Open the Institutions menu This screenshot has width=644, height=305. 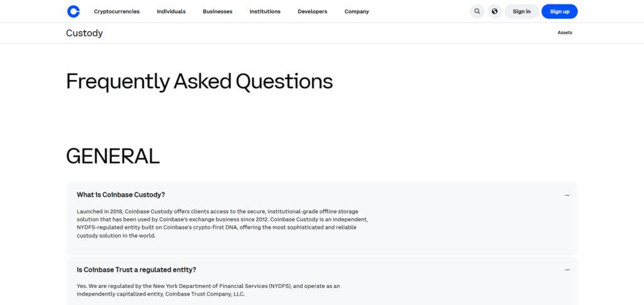click(x=265, y=11)
